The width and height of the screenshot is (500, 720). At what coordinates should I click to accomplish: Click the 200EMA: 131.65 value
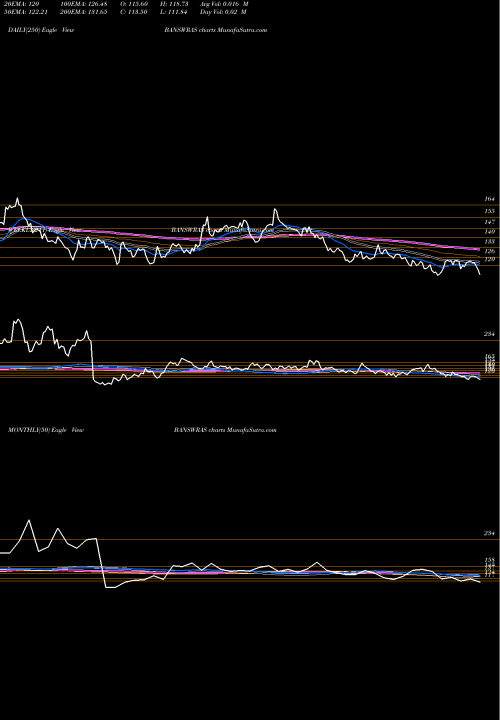(x=86, y=12)
